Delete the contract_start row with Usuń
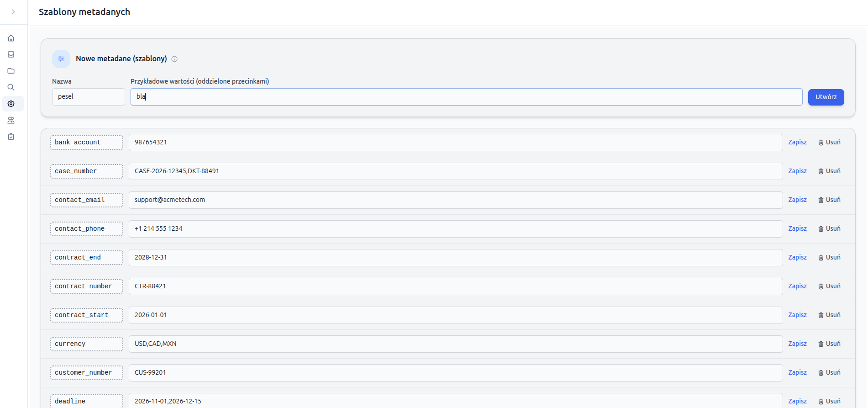The width and height of the screenshot is (868, 408). click(x=829, y=315)
